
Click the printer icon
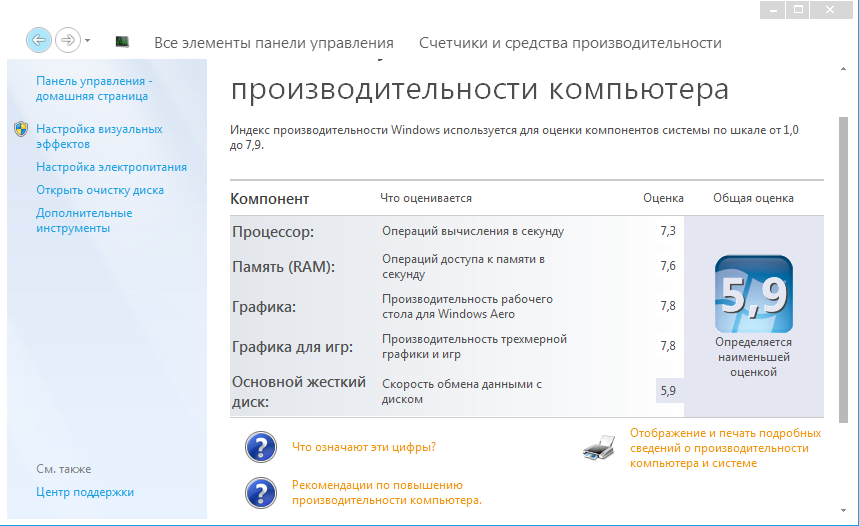point(601,448)
